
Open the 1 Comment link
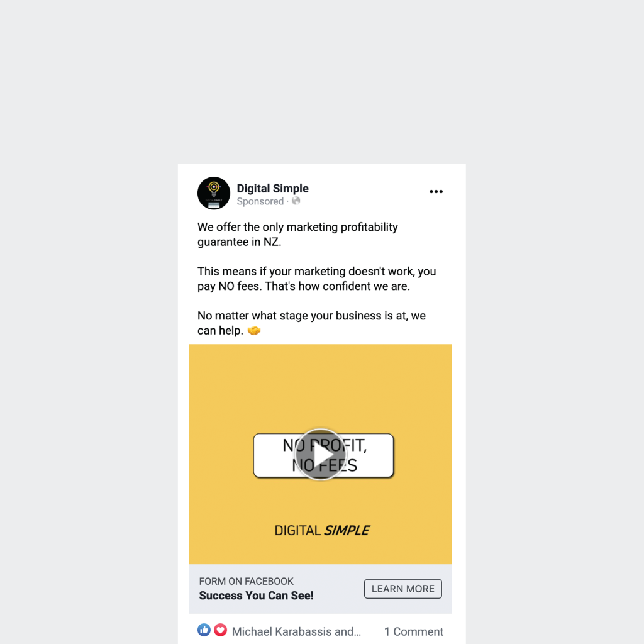[414, 631]
